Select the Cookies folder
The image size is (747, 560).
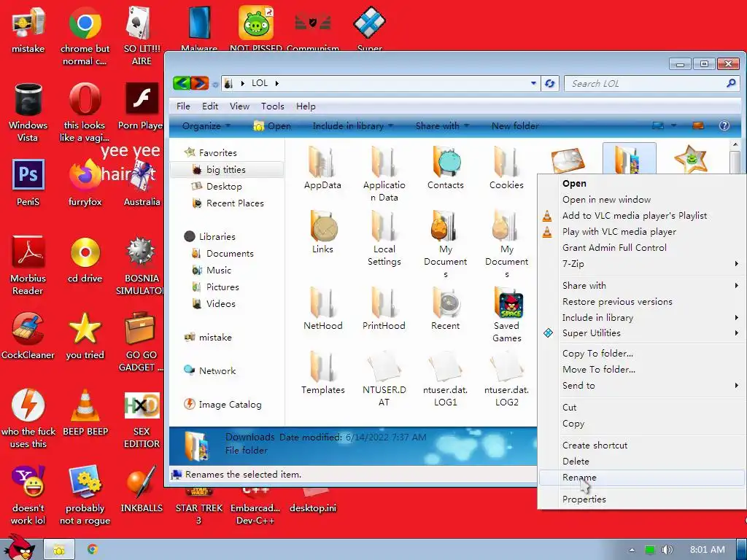(506, 168)
